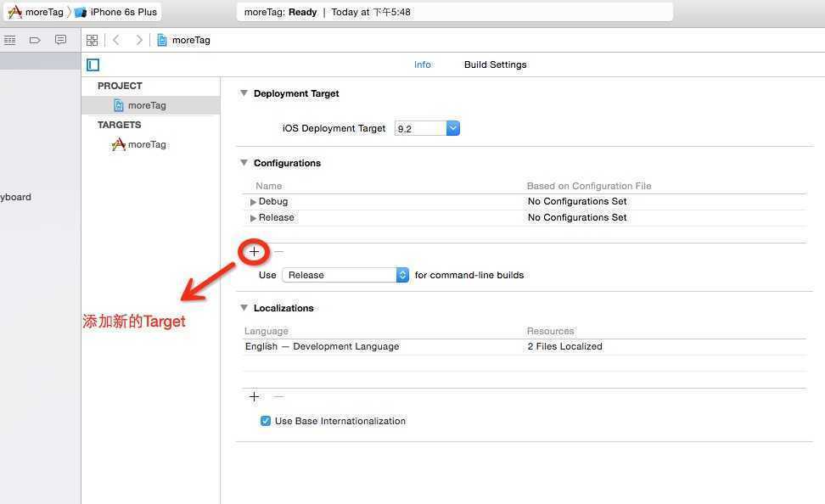Click the add configuration plus button
The height and width of the screenshot is (504, 825).
254,251
